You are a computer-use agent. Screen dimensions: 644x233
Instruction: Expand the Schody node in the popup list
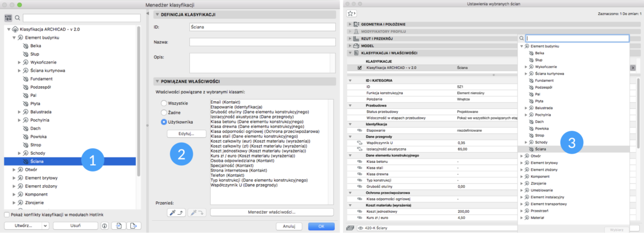point(526,142)
